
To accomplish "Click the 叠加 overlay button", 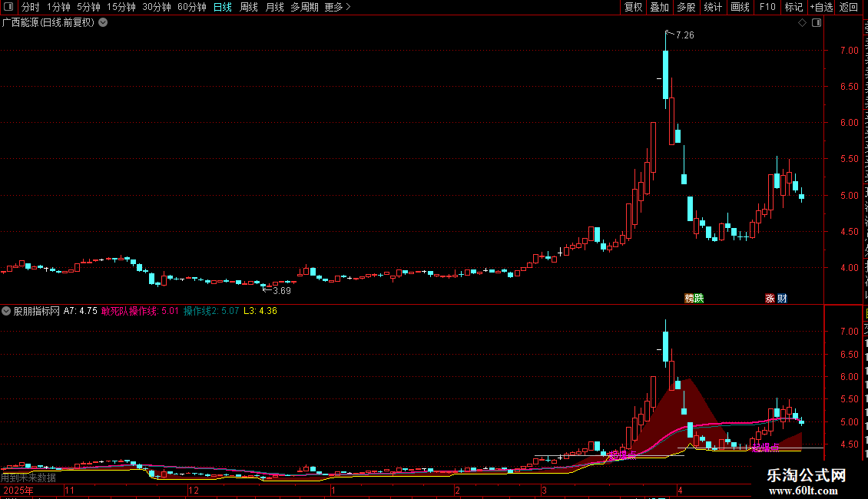I will 659,7.
